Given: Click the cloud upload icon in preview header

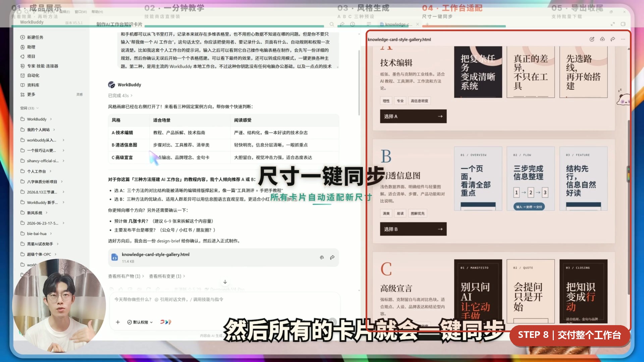Looking at the screenshot, I should [602, 39].
